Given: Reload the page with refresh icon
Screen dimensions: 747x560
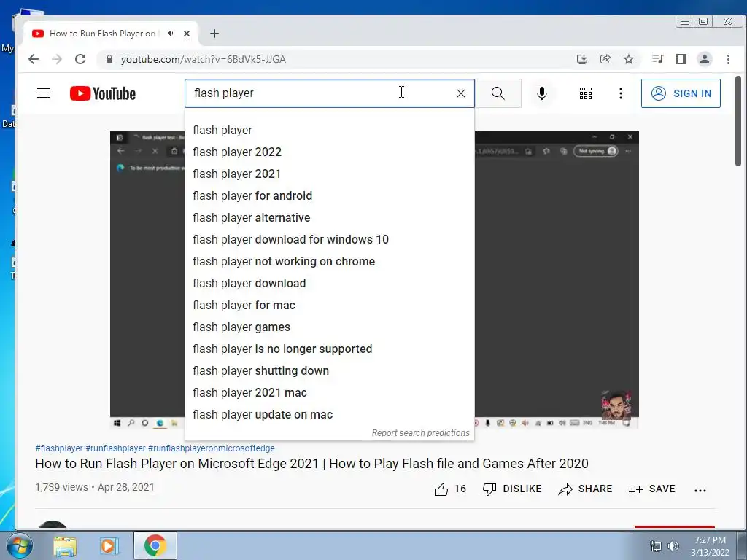Looking at the screenshot, I should (x=80, y=59).
